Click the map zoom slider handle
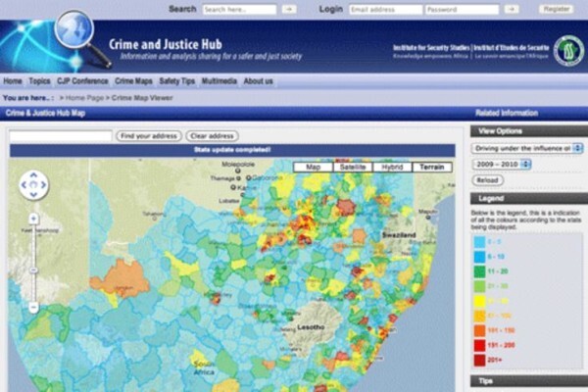Screen dimensions: 588x392 tap(33, 270)
